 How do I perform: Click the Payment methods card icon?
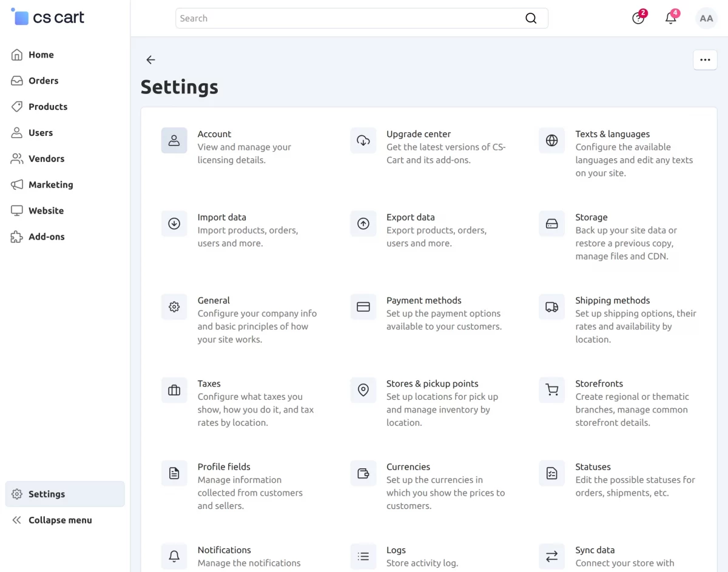[363, 306]
